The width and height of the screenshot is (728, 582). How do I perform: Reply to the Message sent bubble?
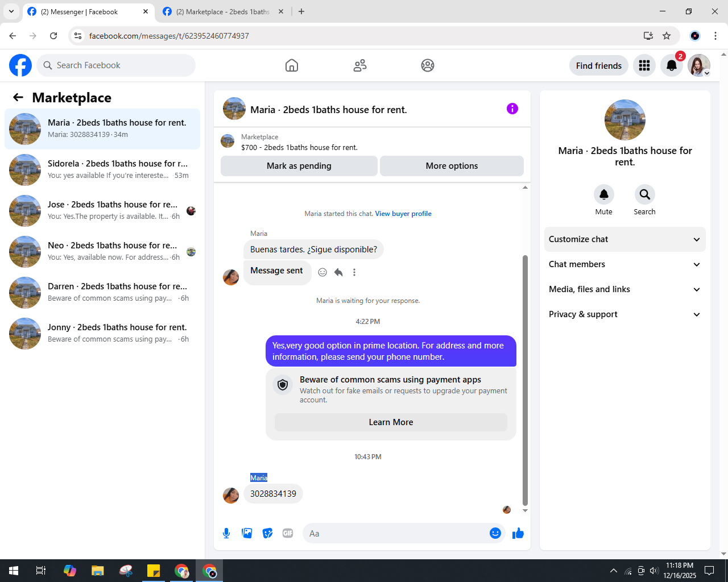[x=338, y=272]
